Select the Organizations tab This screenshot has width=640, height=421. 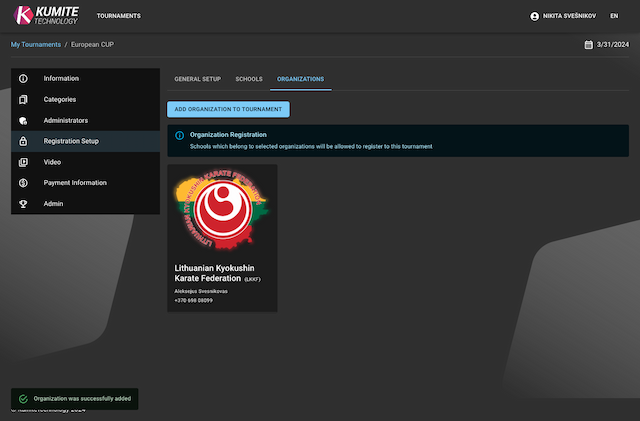(x=300, y=78)
